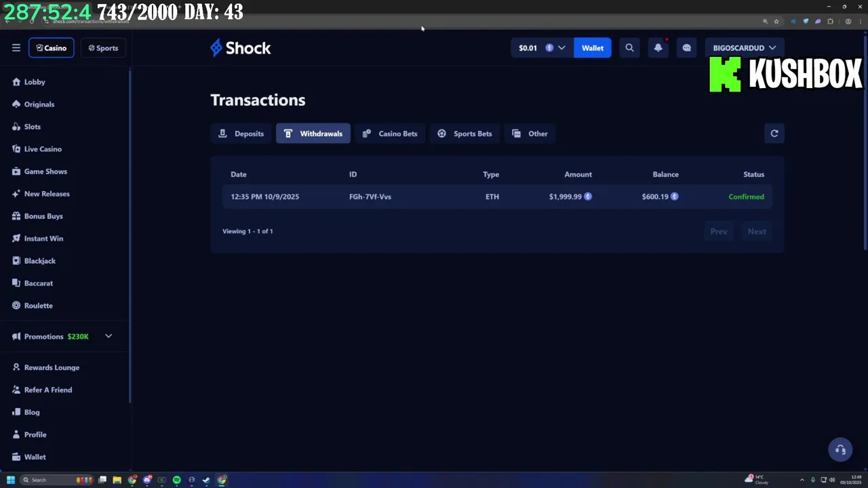Open Discord from taskbar
Viewport: 868px width, 488px height.
pyautogui.click(x=147, y=480)
